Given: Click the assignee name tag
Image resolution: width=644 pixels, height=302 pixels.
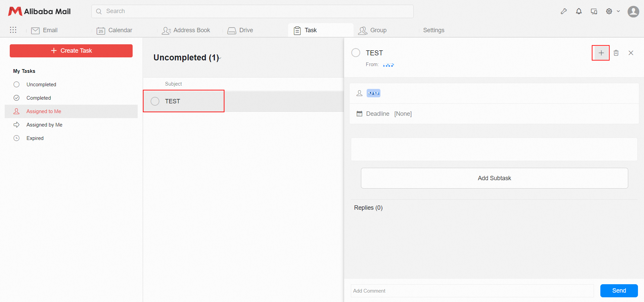Looking at the screenshot, I should click(x=373, y=93).
